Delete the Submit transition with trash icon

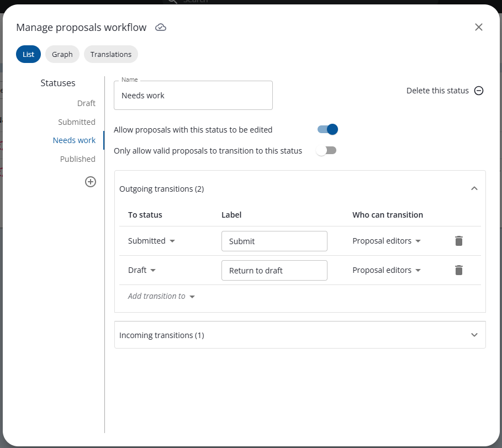[458, 241]
